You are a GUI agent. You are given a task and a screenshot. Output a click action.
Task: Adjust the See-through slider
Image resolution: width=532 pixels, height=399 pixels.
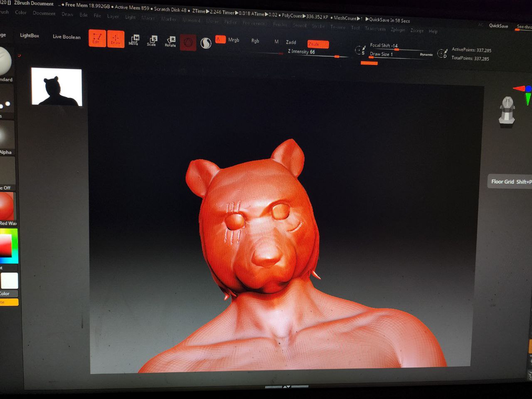(x=524, y=27)
